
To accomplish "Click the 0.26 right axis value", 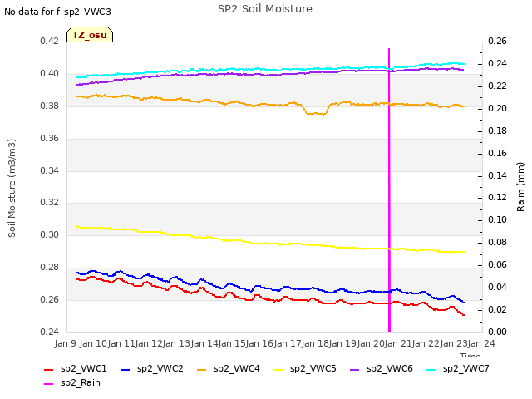I will (x=497, y=41).
